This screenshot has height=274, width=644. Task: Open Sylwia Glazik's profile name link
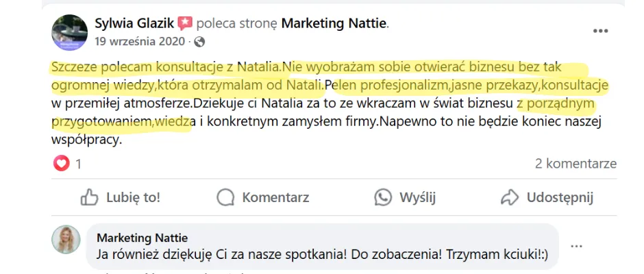[133, 24]
